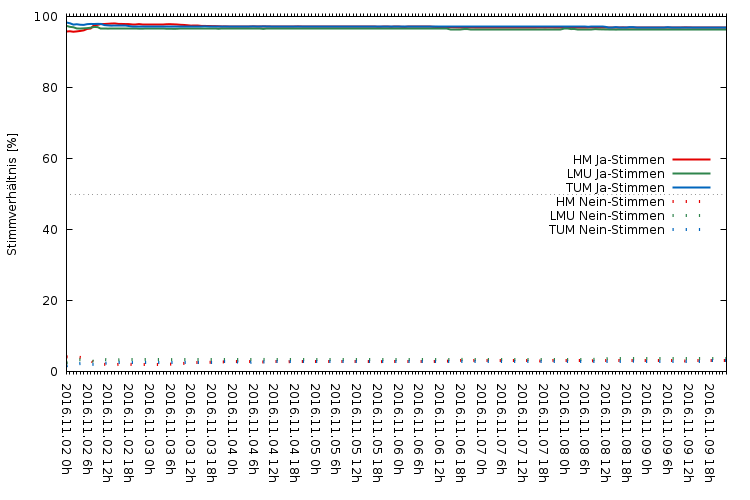Select the x-axis label '2016.11.03 18h'
Image resolution: width=750 pixels, height=500 pixels.
[x=211, y=433]
